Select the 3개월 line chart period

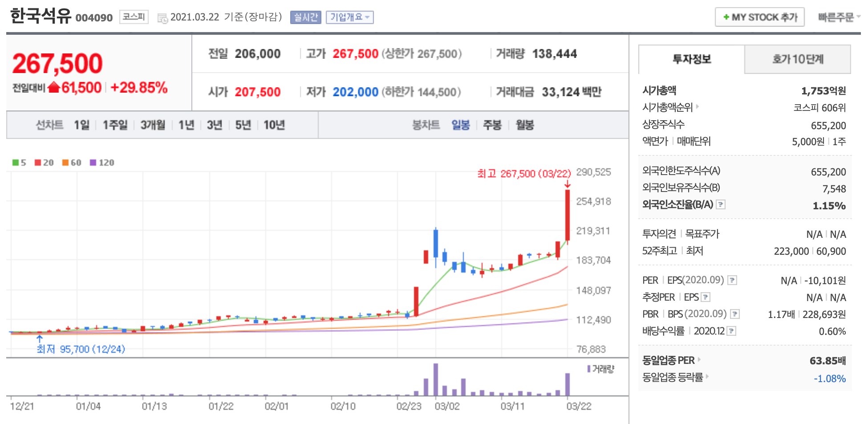[153, 125]
